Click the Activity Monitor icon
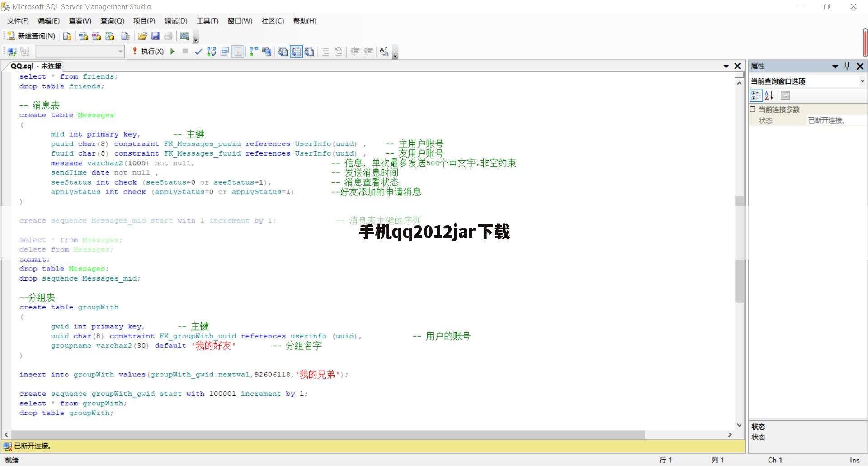868x466 pixels. [184, 36]
